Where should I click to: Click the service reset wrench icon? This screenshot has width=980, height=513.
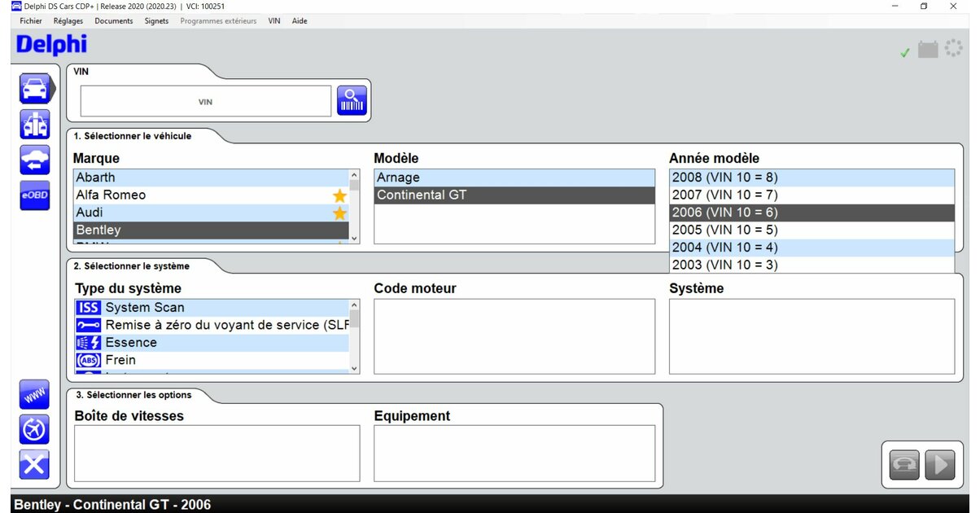(88, 325)
